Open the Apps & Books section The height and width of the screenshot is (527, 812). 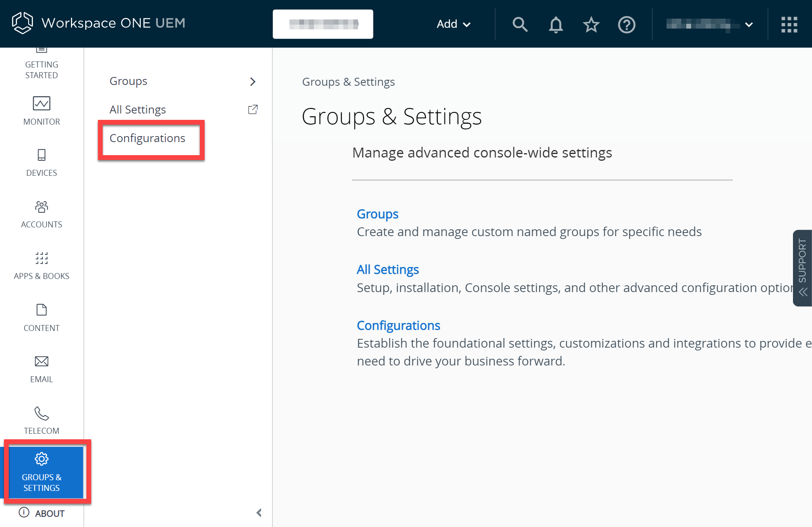42,266
